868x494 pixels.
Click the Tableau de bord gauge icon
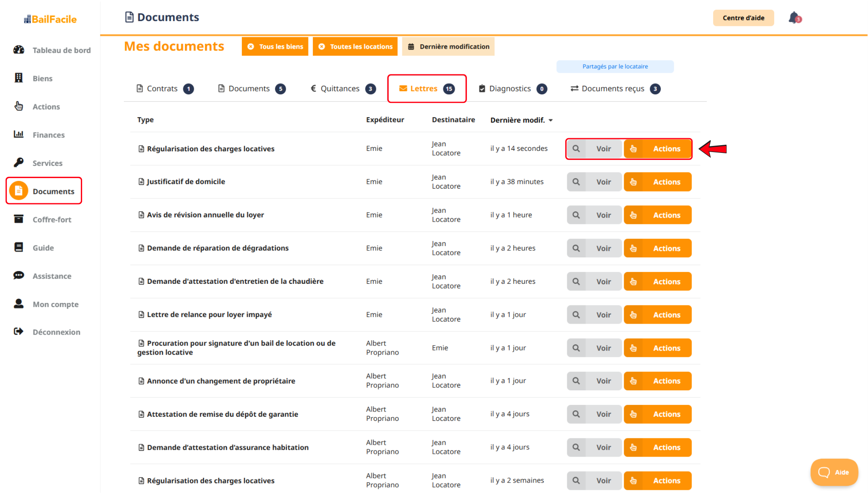[19, 50]
